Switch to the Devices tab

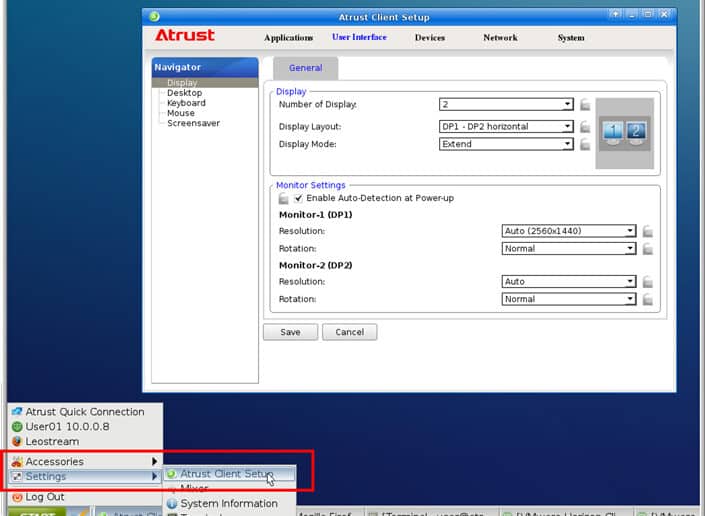[430, 38]
